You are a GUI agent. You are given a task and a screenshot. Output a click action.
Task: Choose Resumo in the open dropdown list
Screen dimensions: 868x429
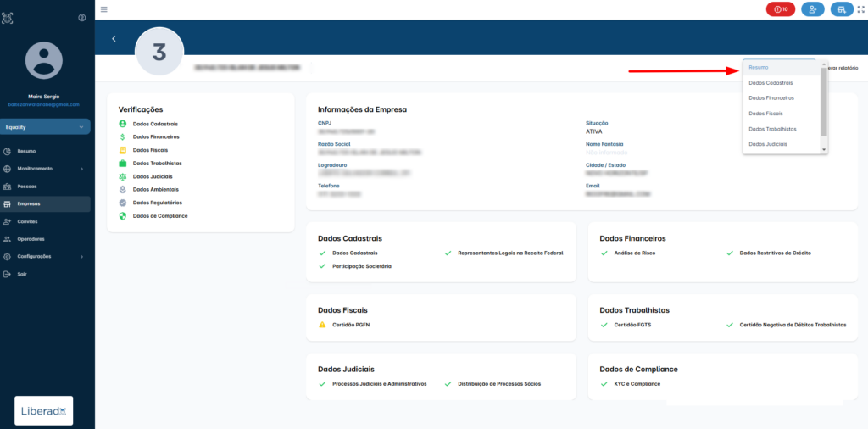click(x=782, y=67)
